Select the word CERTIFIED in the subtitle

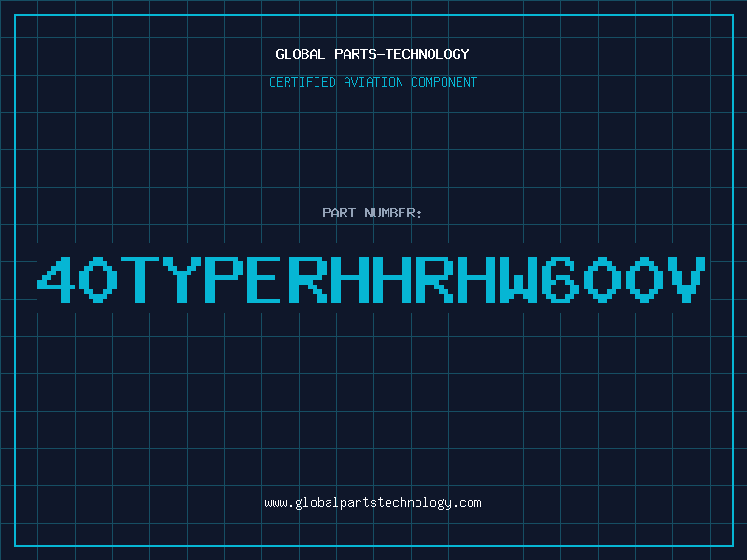click(x=303, y=83)
